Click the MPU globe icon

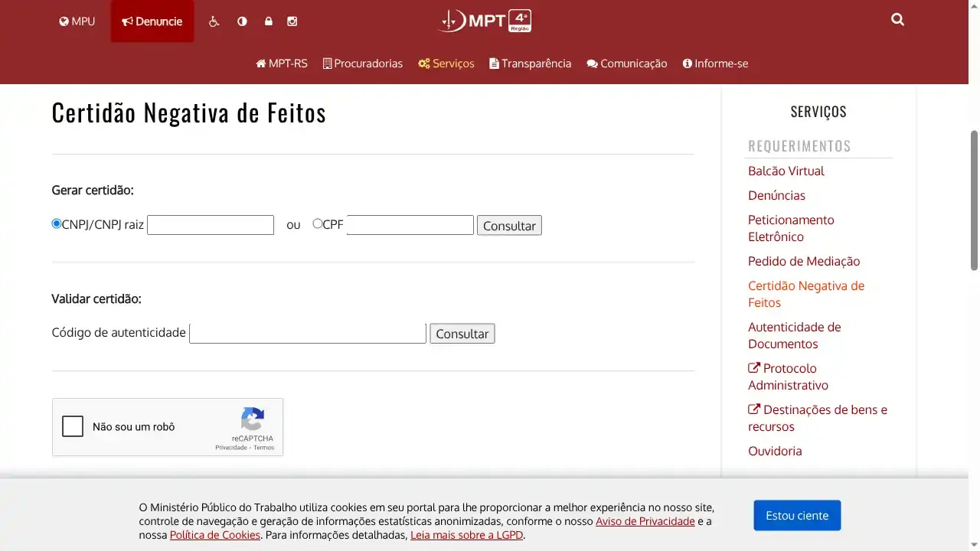coord(77,21)
